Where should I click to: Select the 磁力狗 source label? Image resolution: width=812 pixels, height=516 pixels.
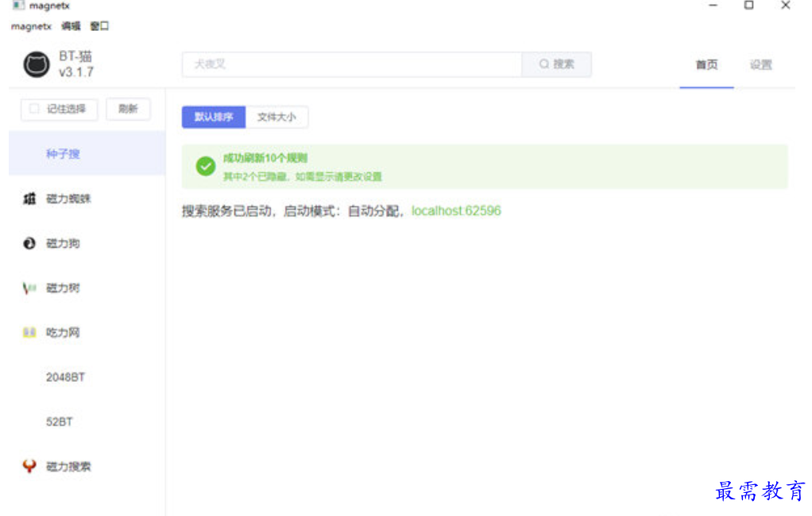63,243
